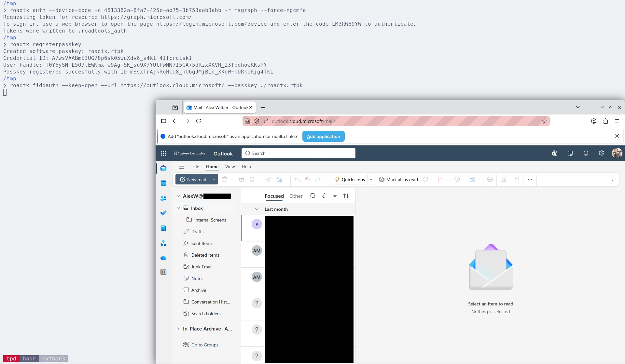Open the OneDrive cloud app
This screenshot has height=364, width=625.
click(163, 258)
